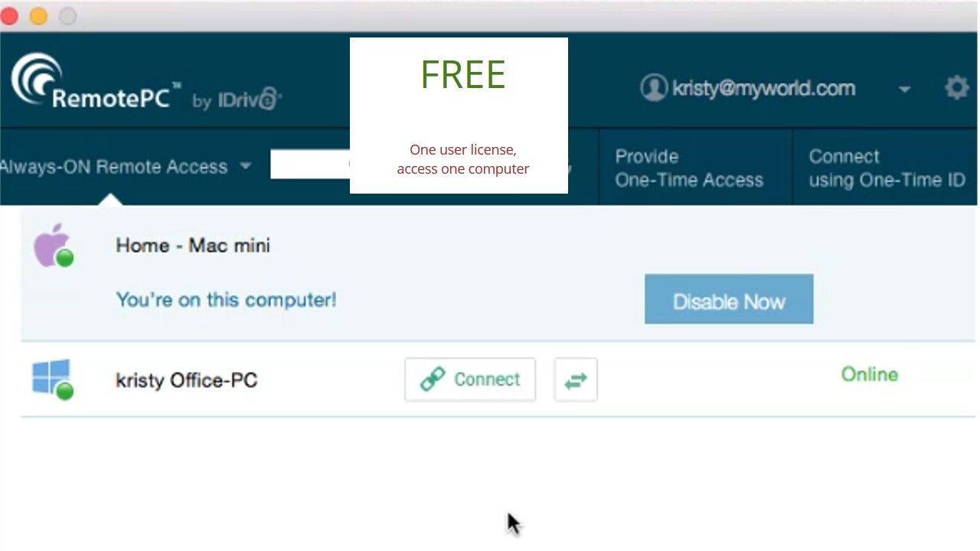Click the Windows icon for kristy Office-PC
The width and height of the screenshot is (980, 551).
pos(51,377)
